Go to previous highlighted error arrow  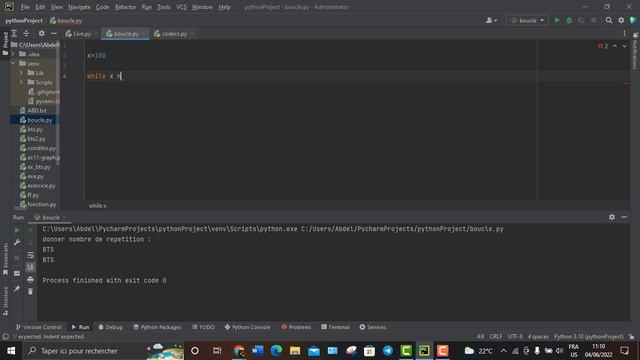pos(615,46)
